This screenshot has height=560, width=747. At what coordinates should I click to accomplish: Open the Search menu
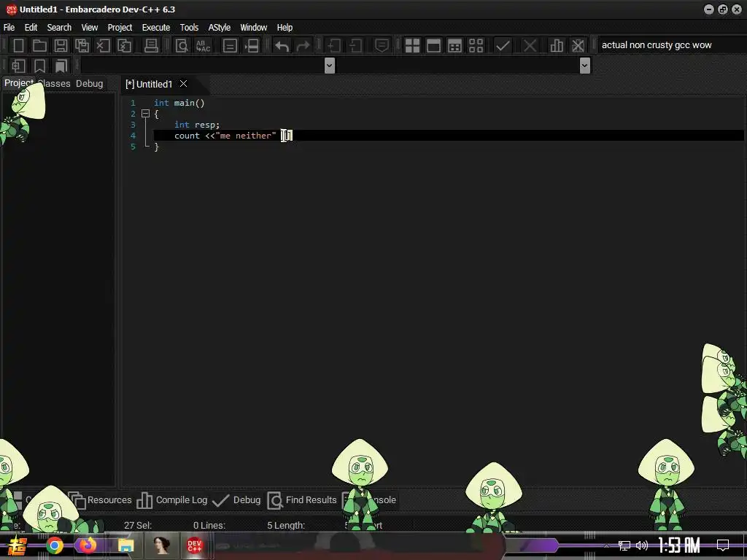[x=59, y=27]
